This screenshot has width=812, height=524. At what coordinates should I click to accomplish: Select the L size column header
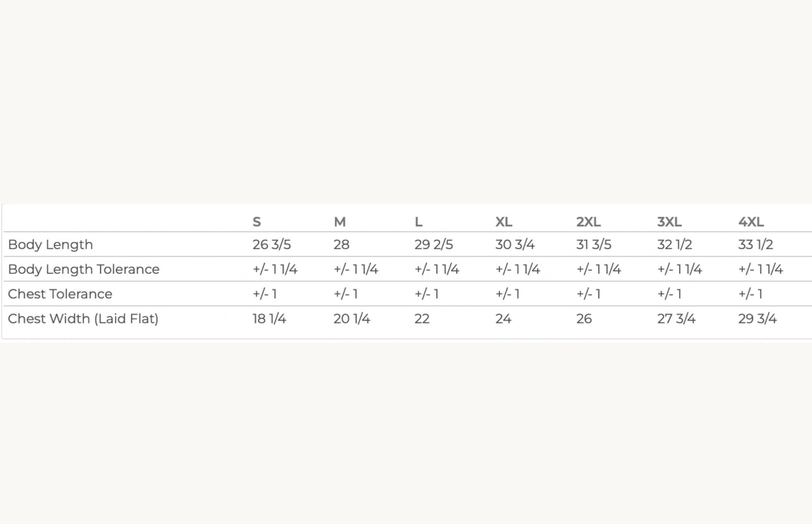tap(419, 222)
